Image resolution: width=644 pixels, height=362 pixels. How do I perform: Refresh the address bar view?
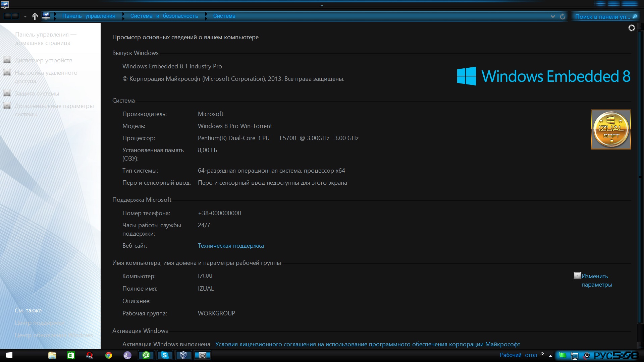(x=562, y=16)
